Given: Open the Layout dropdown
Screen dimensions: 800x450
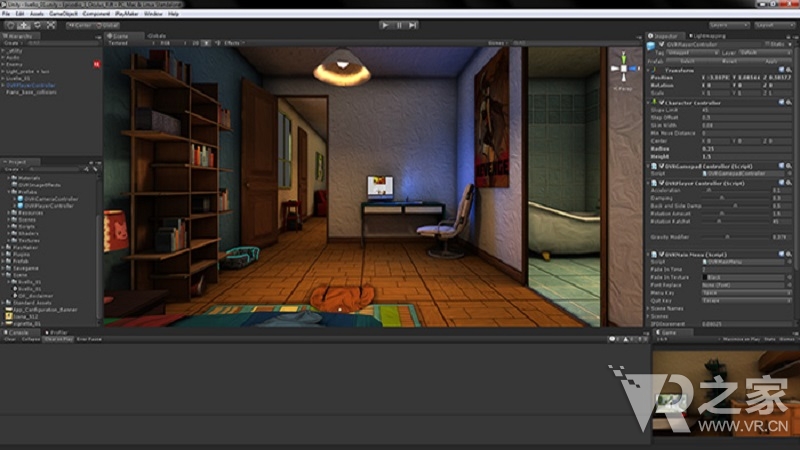Looking at the screenshot, I should click(x=774, y=25).
